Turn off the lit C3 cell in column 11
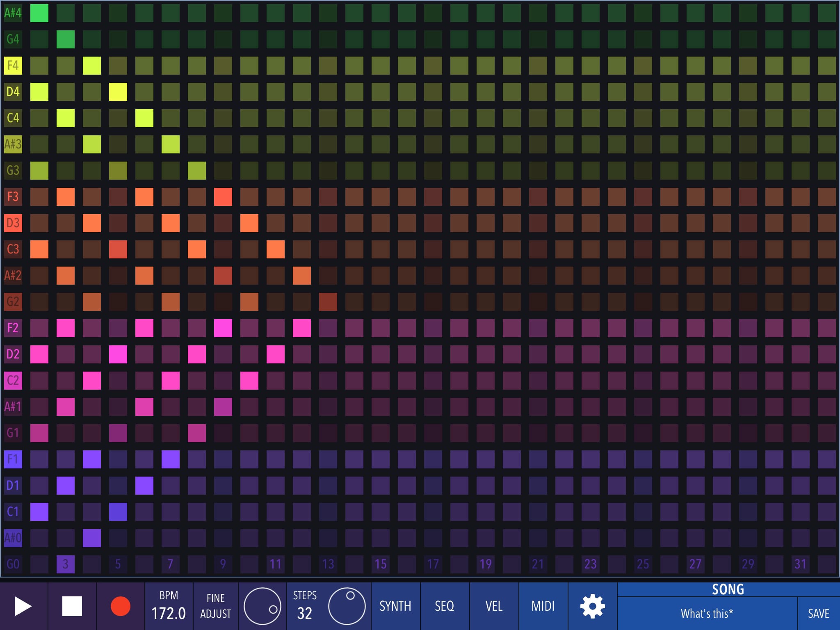The image size is (840, 630). click(x=276, y=249)
